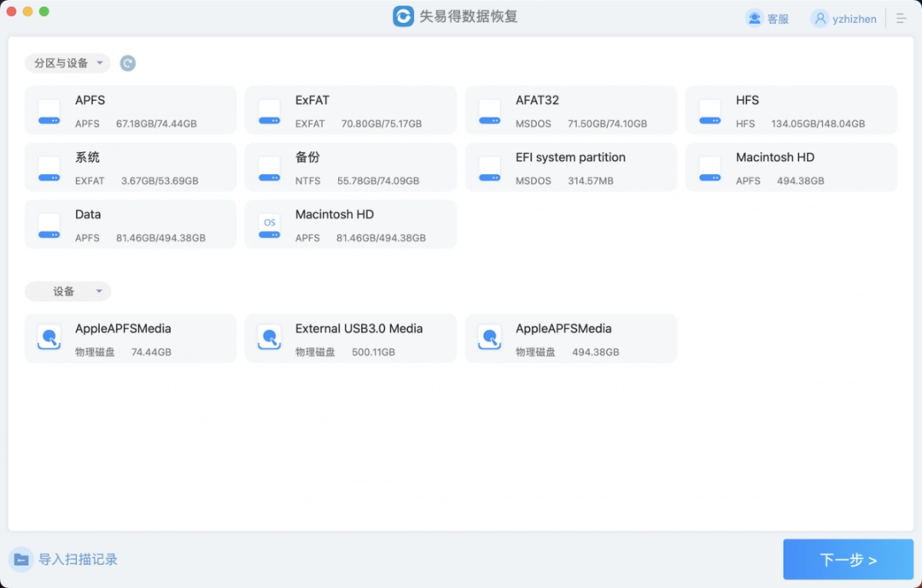Collapse the 分区与设备 section

pyautogui.click(x=67, y=62)
